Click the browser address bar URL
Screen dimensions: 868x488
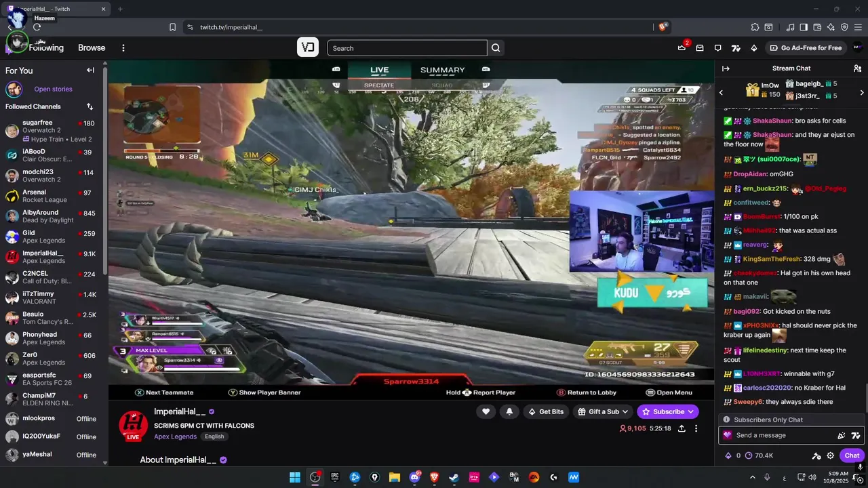pyautogui.click(x=231, y=27)
